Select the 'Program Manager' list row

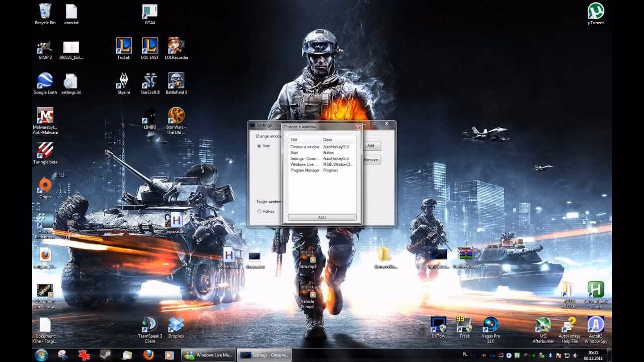(322, 170)
